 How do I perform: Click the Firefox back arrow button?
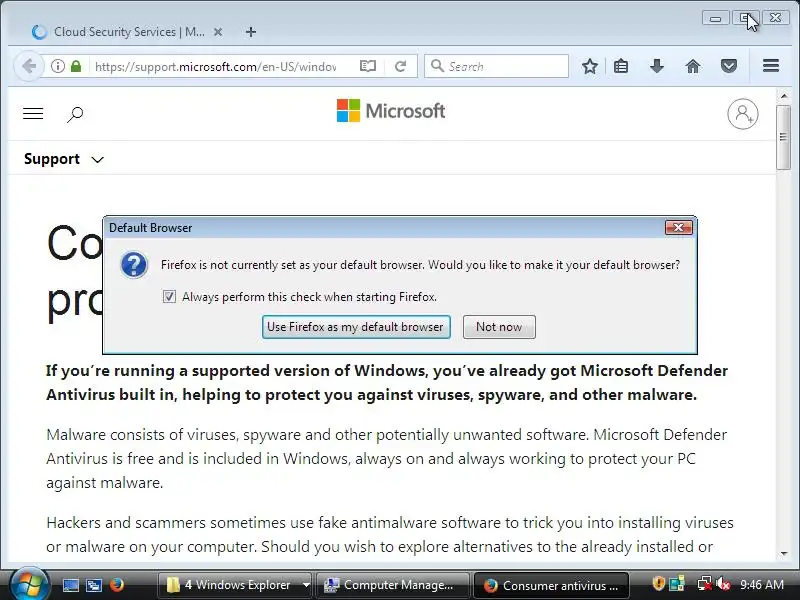pos(29,66)
